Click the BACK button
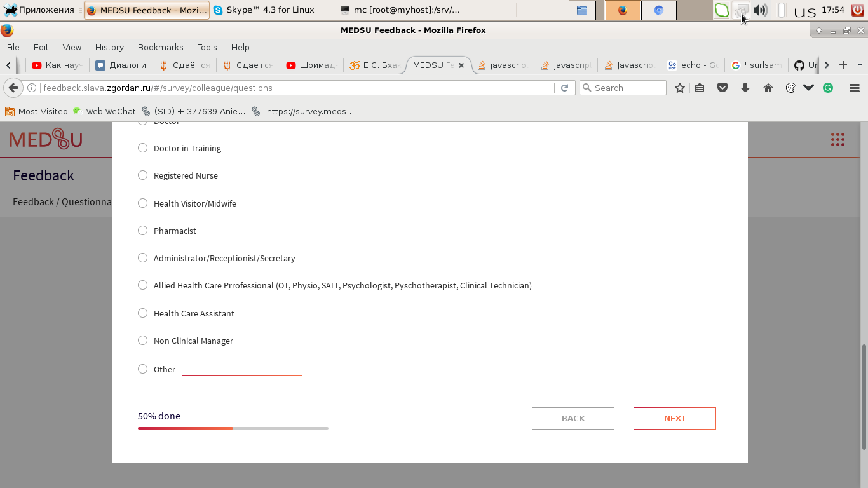 tap(573, 418)
